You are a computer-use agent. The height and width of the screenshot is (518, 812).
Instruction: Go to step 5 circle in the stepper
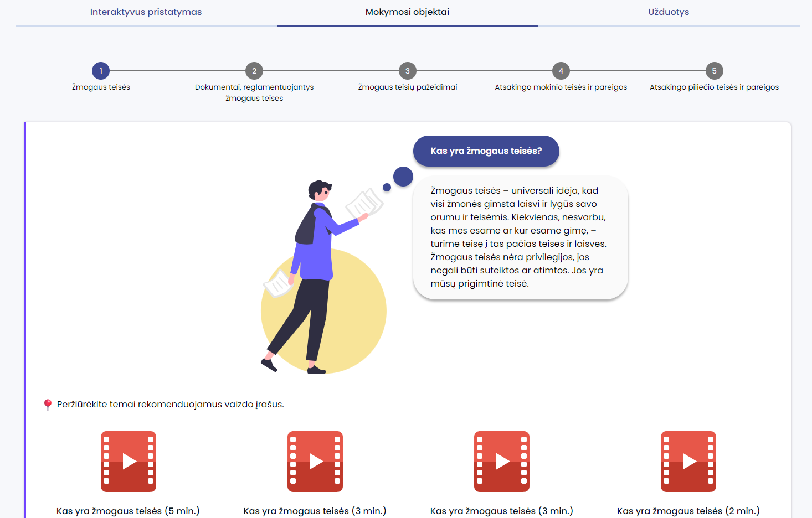[x=715, y=71]
